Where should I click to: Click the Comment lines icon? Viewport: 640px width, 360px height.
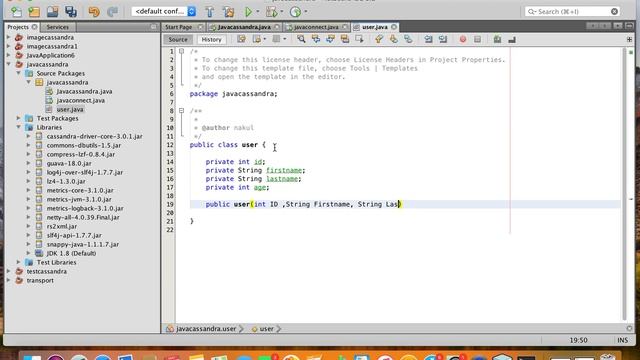point(497,40)
